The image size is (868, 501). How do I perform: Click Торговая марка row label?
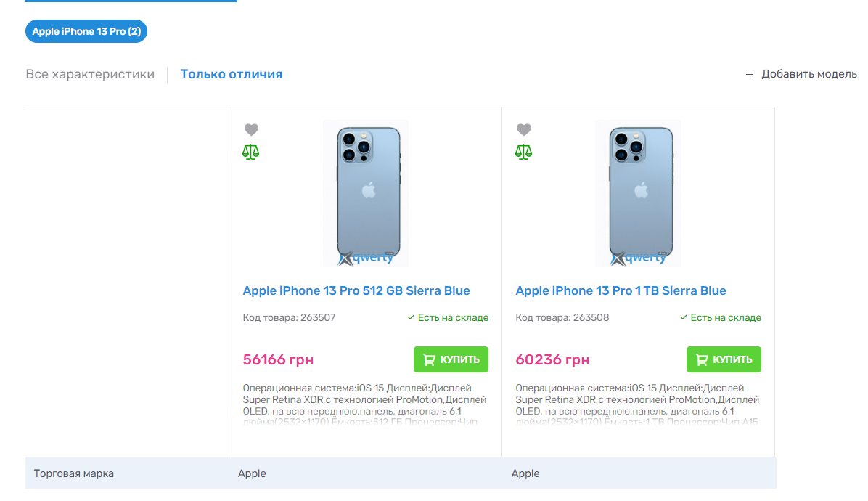tap(74, 473)
